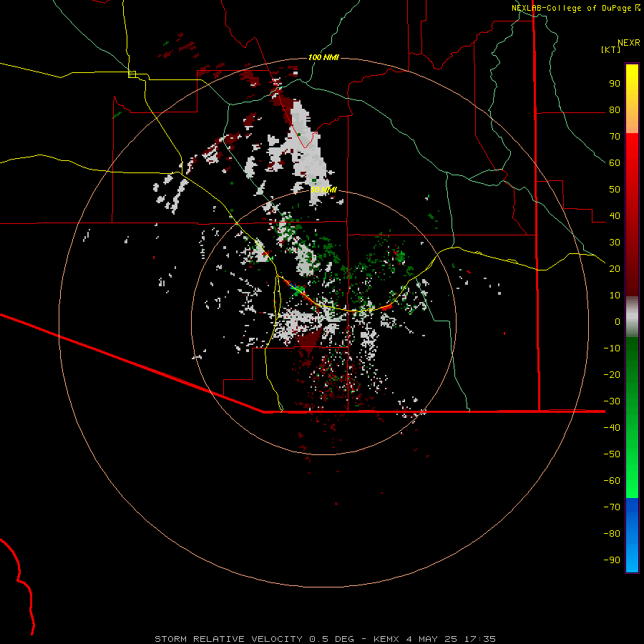
Task: Select the 60 knot scale label
Action: click(x=615, y=163)
